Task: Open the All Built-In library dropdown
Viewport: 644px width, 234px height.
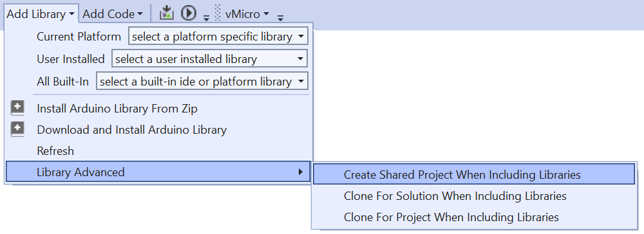Action: pyautogui.click(x=202, y=82)
